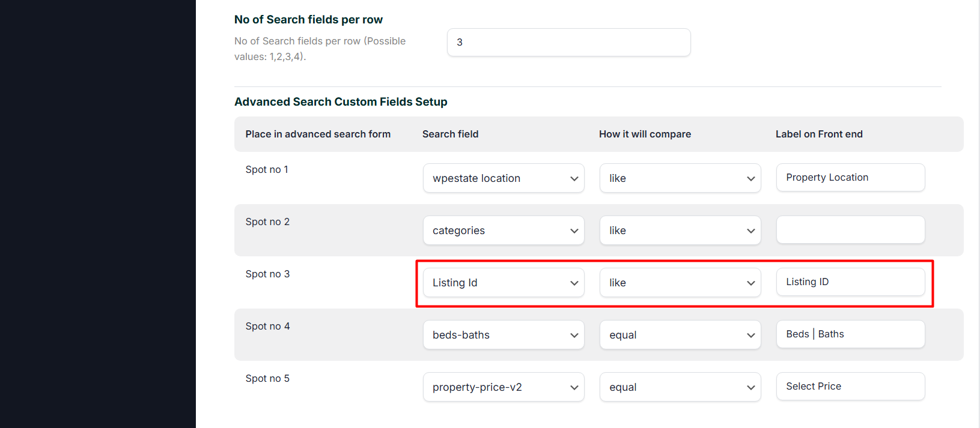Open the wpestate location search field dropdown
This screenshot has height=428, width=980.
(x=504, y=178)
